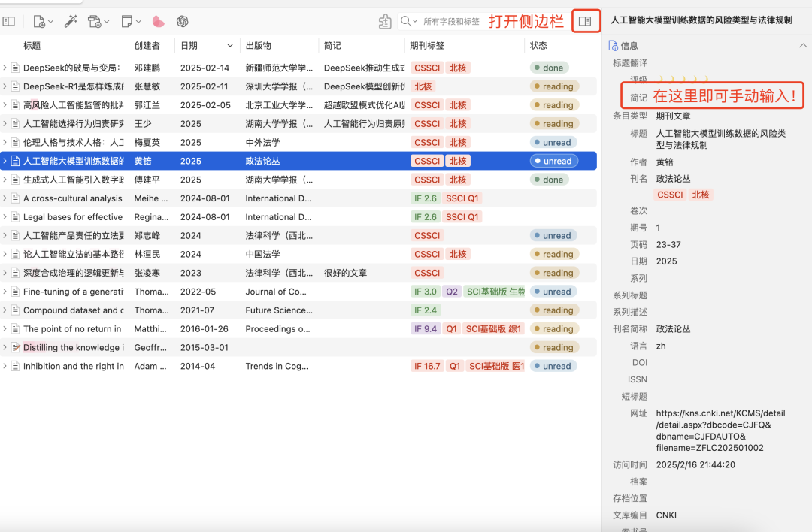The width and height of the screenshot is (812, 532).
Task: Click the 文库编目 value CNKI
Action: pyautogui.click(x=666, y=515)
